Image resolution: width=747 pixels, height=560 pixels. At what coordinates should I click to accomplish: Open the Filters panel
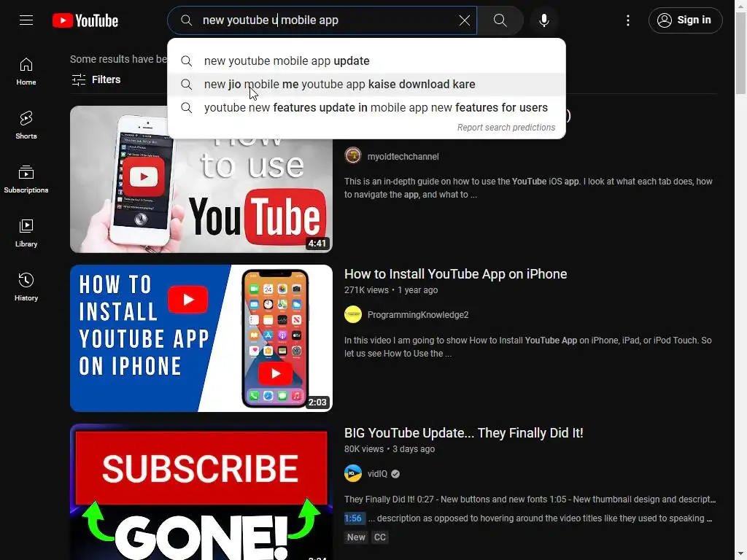click(96, 79)
